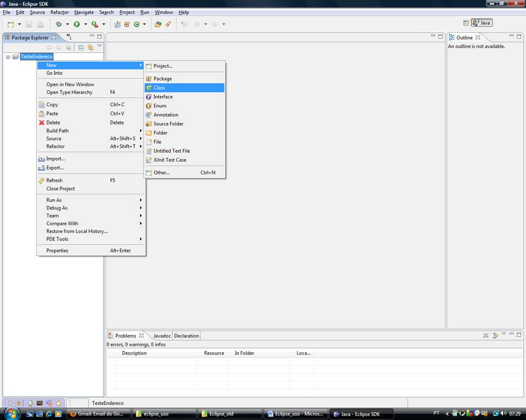Open Package Explorer view menu triangle

[x=100, y=46]
